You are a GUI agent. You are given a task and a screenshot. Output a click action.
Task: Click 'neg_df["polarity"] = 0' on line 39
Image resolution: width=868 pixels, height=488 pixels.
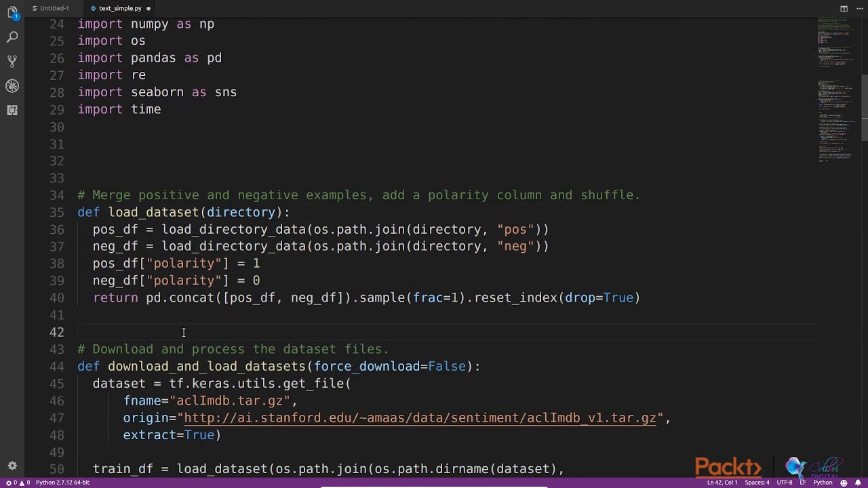(x=176, y=281)
